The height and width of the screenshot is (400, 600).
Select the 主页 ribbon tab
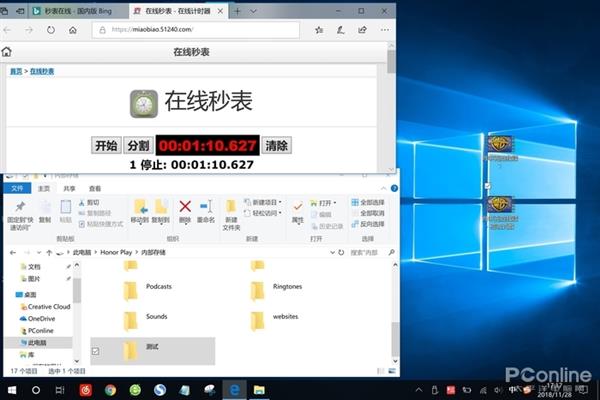(44, 188)
